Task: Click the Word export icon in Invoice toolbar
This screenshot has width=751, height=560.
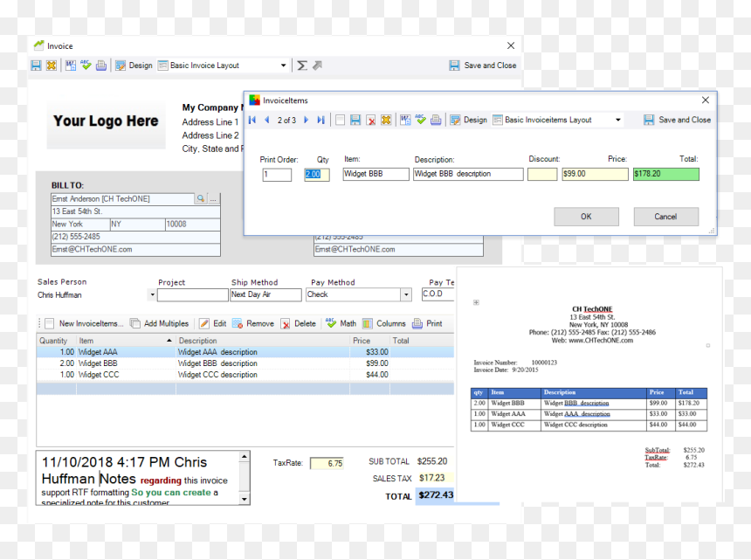Action: pyautogui.click(x=71, y=66)
